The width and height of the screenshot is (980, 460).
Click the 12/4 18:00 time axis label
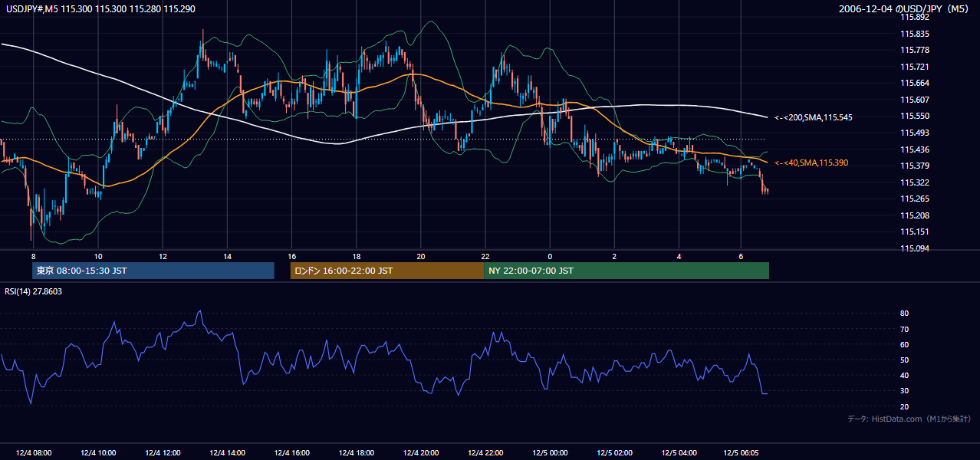click(x=356, y=453)
